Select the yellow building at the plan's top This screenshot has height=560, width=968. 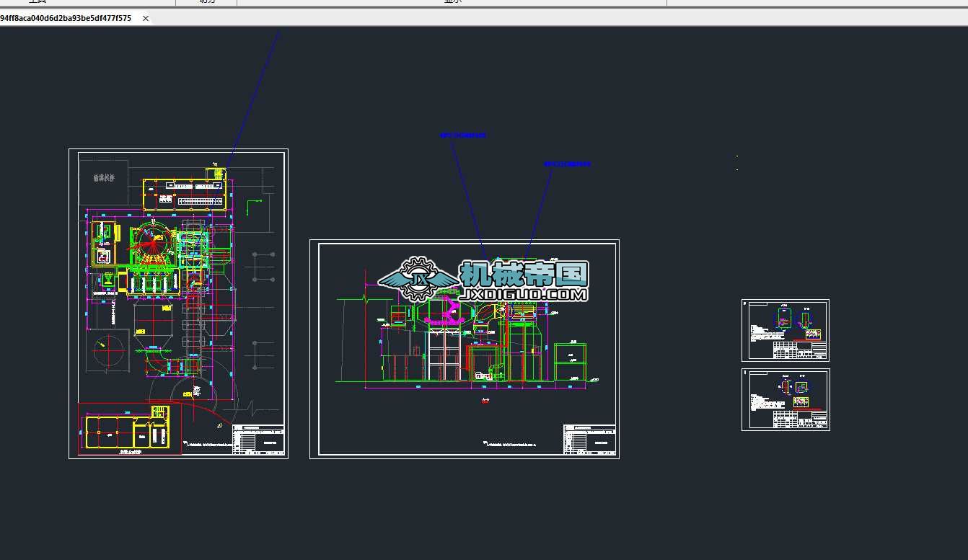(184, 195)
